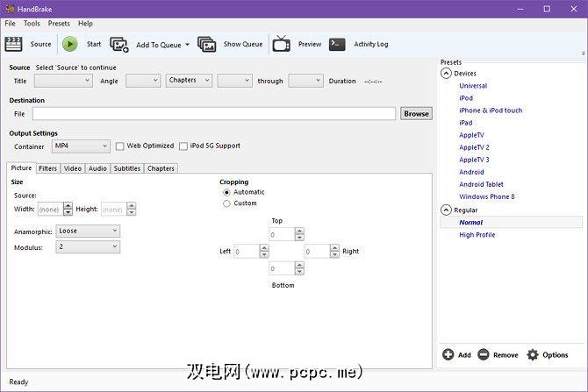Screen dimensions: 588x392
Task: Select the iPod preset
Action: (x=466, y=98)
